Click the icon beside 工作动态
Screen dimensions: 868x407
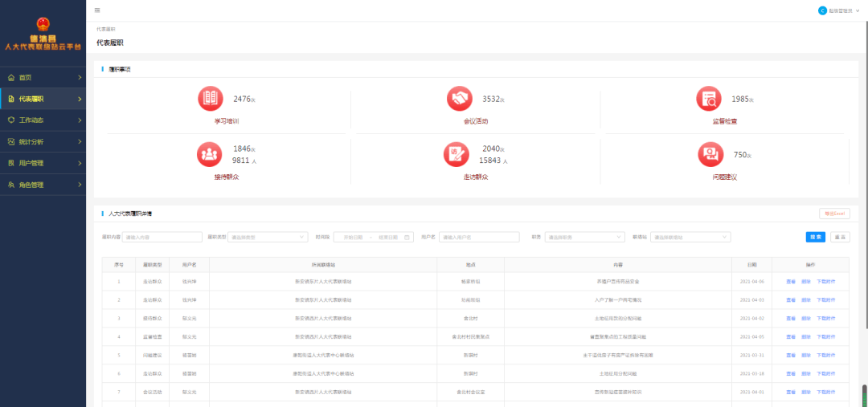coord(11,120)
